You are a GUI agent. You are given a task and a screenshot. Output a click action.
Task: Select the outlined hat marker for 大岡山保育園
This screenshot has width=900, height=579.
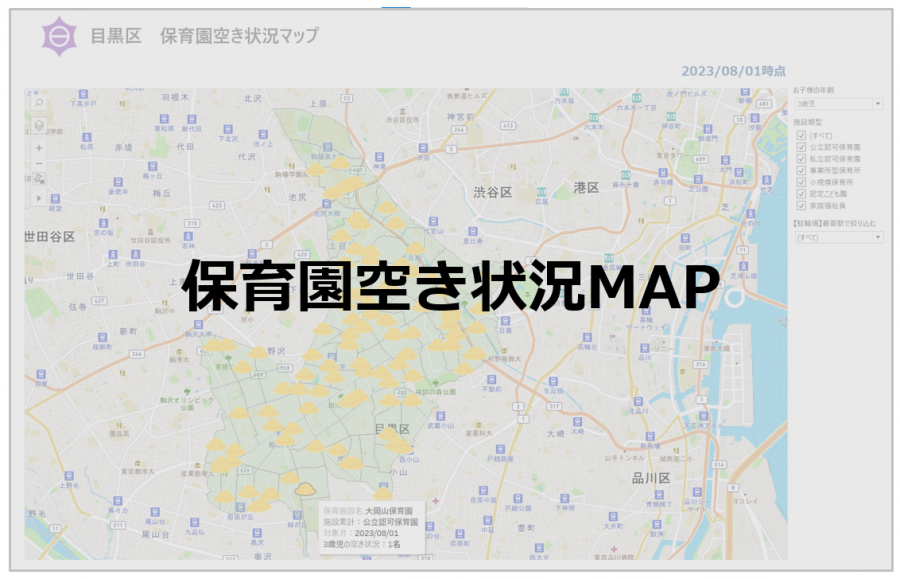pos(305,489)
